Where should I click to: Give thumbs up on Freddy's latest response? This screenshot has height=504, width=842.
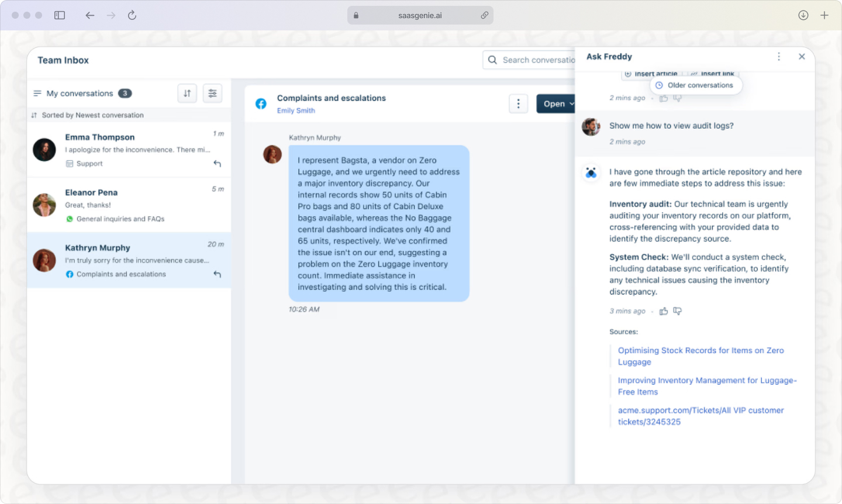664,311
